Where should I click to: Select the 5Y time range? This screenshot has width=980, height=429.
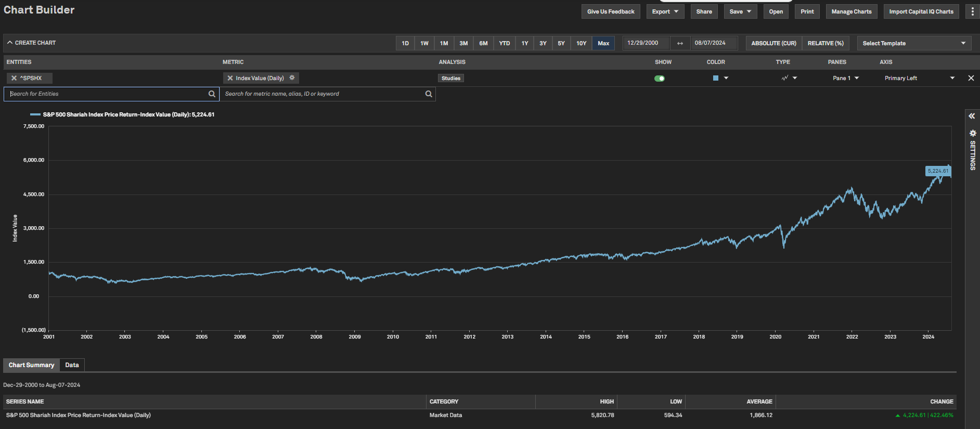coord(561,43)
